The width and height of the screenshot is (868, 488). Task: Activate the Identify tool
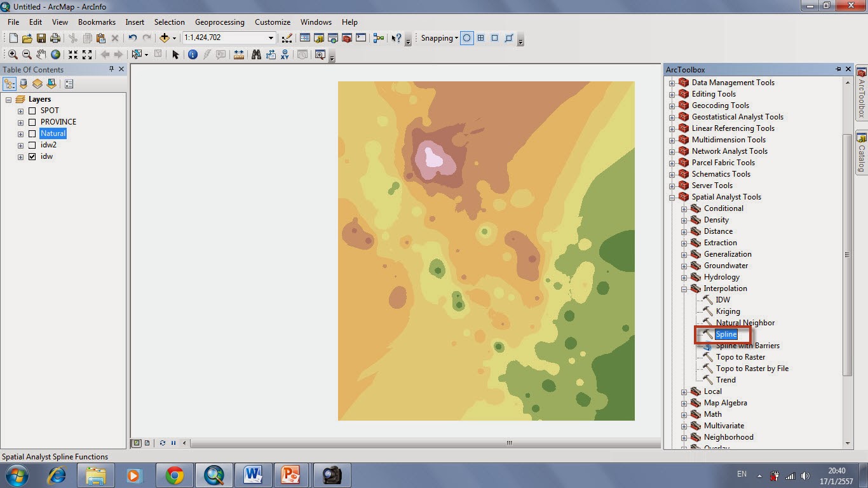coord(193,55)
